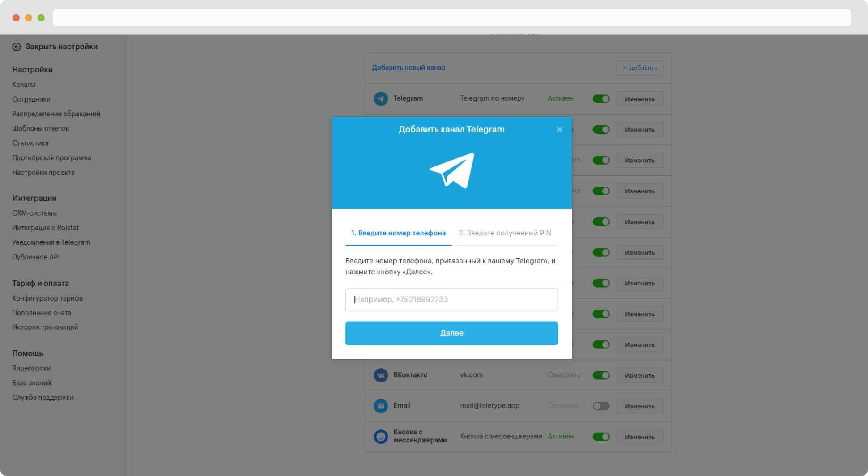Disable the Кнопка с мессенджерами switch

(x=601, y=437)
